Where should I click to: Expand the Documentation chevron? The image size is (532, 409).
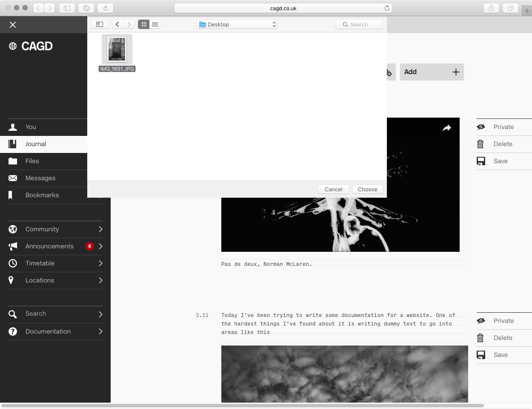pyautogui.click(x=100, y=331)
